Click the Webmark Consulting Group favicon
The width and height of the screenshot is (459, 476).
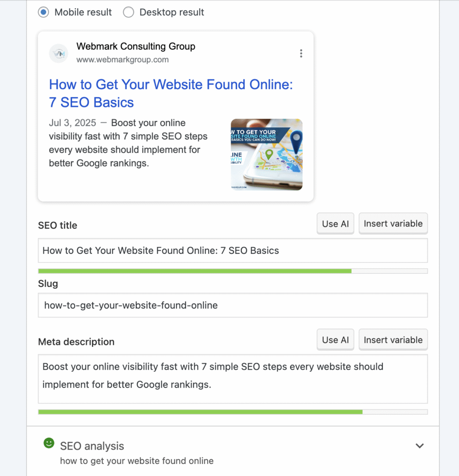(59, 53)
